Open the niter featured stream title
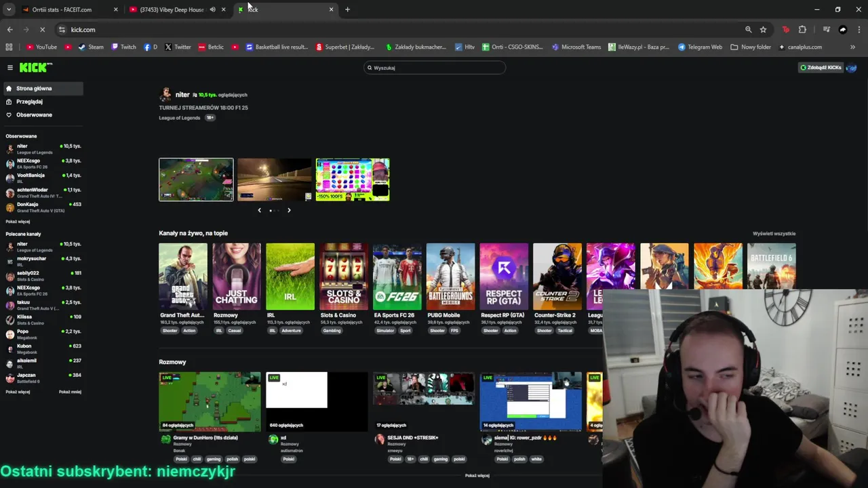The image size is (868, 488). pos(203,108)
